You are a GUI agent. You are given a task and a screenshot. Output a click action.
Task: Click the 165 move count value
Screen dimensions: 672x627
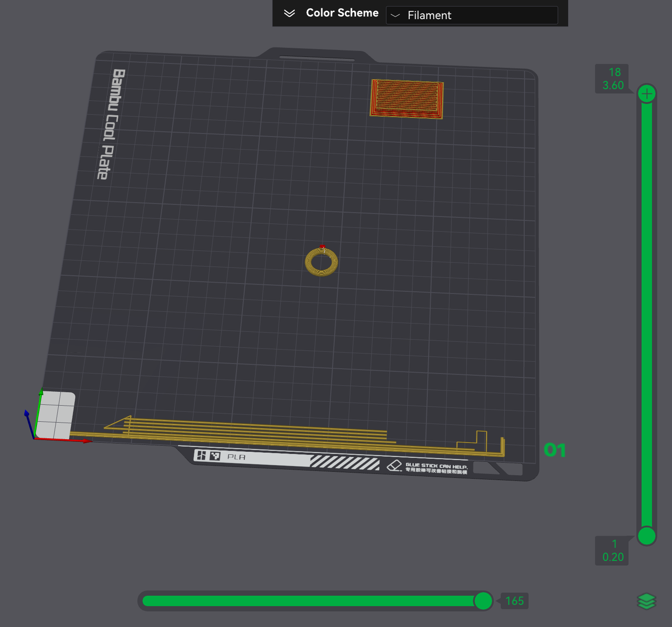coord(515,601)
